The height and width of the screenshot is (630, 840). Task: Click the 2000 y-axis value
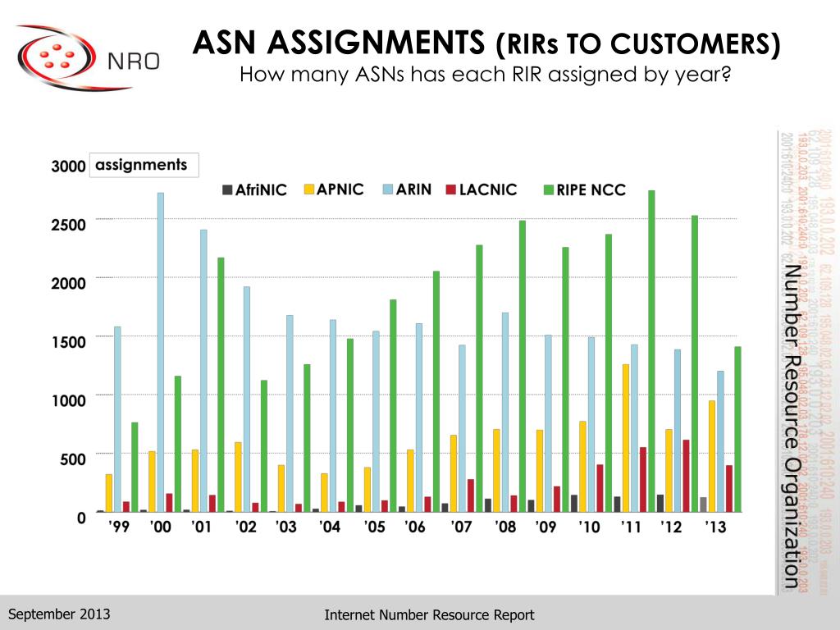pos(69,283)
